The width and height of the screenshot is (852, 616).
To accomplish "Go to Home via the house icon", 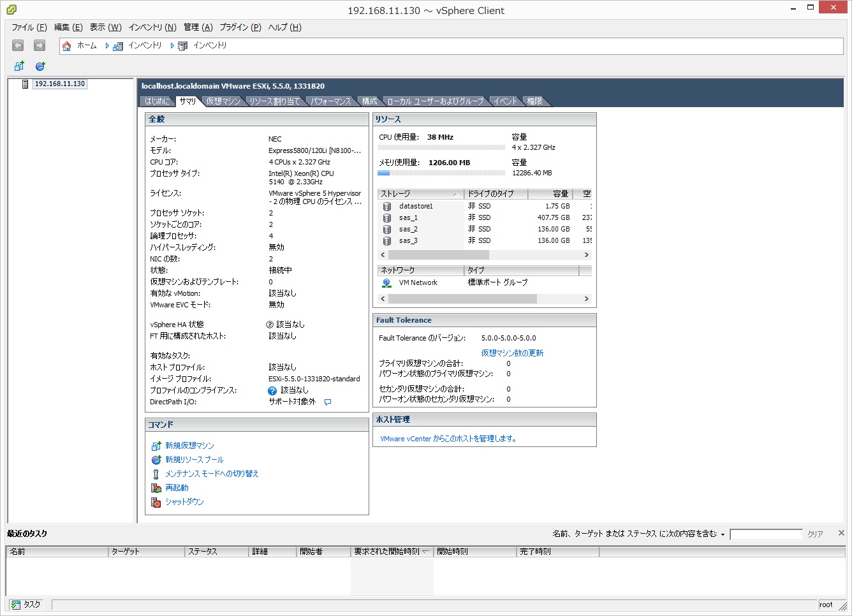I will click(67, 46).
